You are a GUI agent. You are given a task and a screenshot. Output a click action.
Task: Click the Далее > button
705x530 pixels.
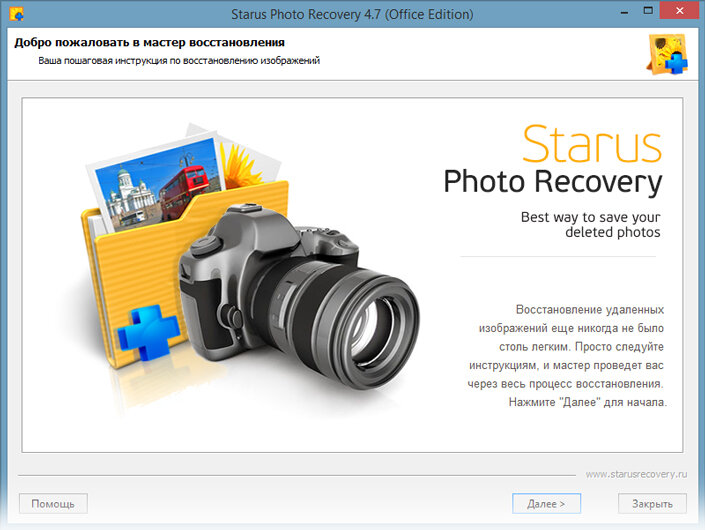[x=546, y=503]
